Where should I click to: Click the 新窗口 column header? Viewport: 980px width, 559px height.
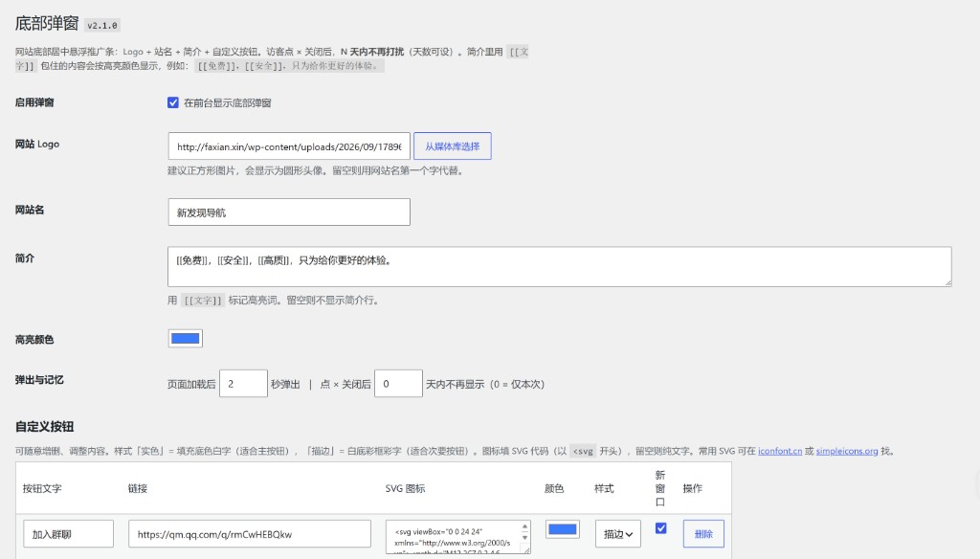[660, 488]
